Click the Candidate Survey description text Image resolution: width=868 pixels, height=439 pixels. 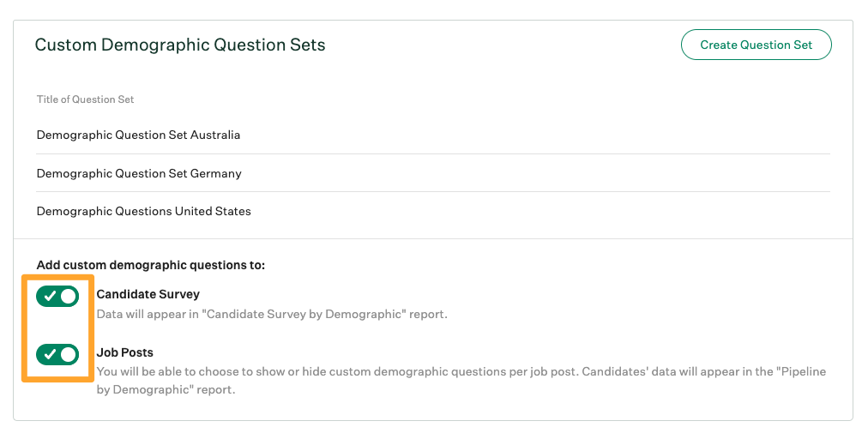[x=271, y=314]
